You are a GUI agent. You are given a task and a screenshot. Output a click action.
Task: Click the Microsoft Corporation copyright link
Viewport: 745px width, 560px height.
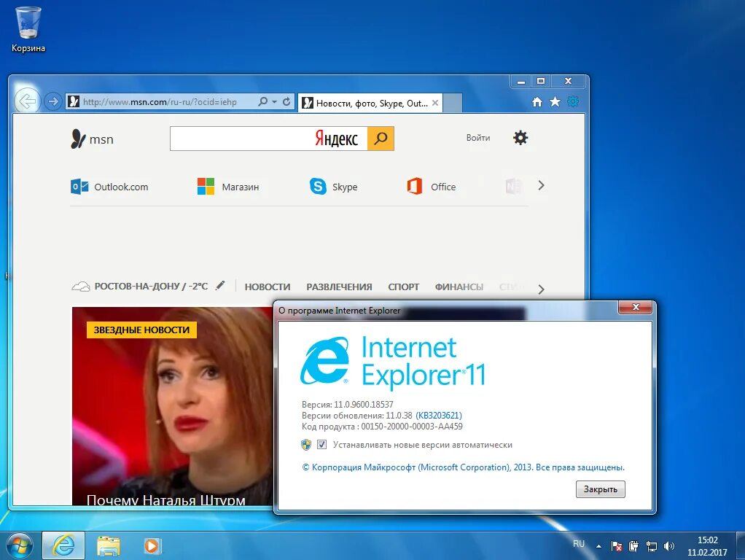coord(463,467)
